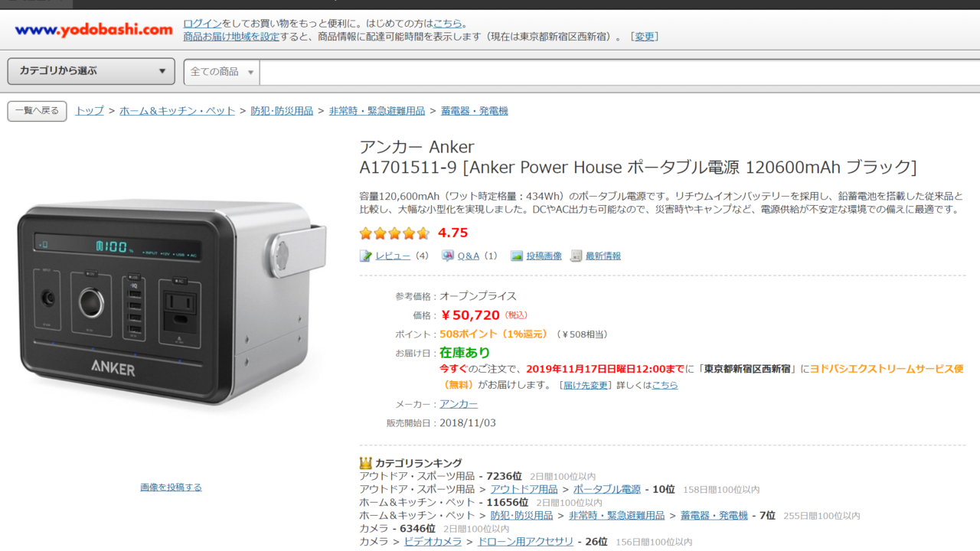Click the review pencil icon
This screenshot has height=551, width=980.
click(366, 256)
